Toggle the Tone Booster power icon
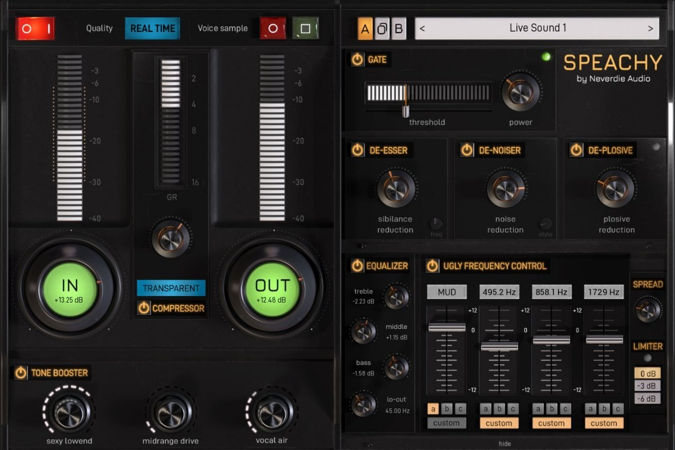The height and width of the screenshot is (450, 675). (21, 373)
